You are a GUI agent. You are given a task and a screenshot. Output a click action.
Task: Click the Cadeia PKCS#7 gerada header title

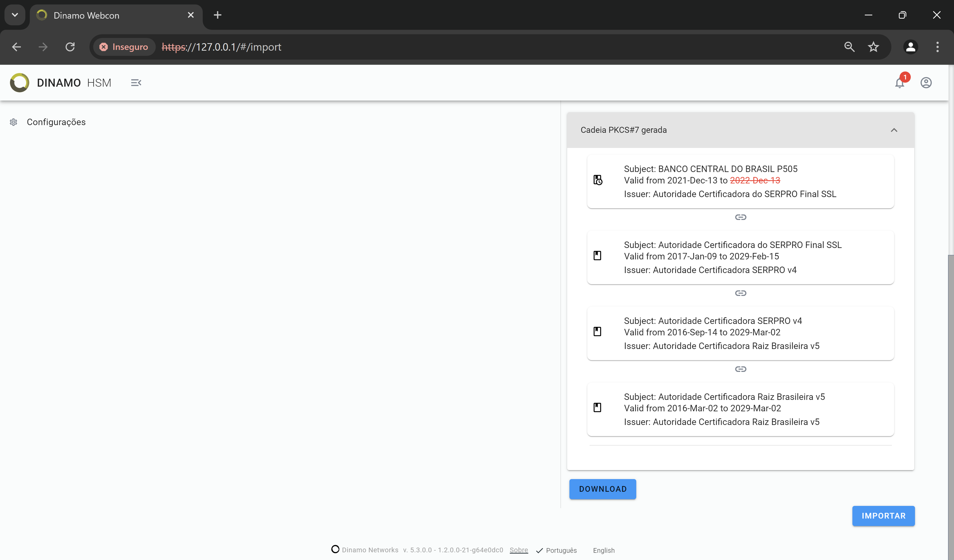point(624,130)
